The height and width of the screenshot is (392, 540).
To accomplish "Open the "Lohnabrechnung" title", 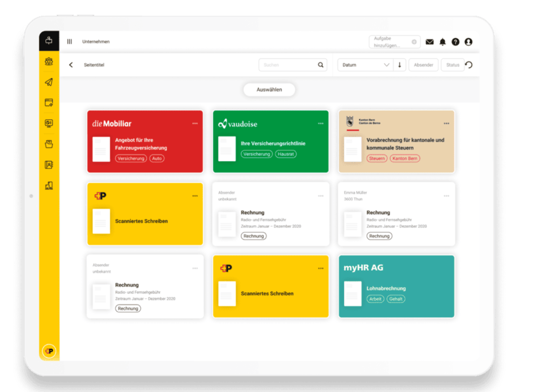I will click(386, 288).
